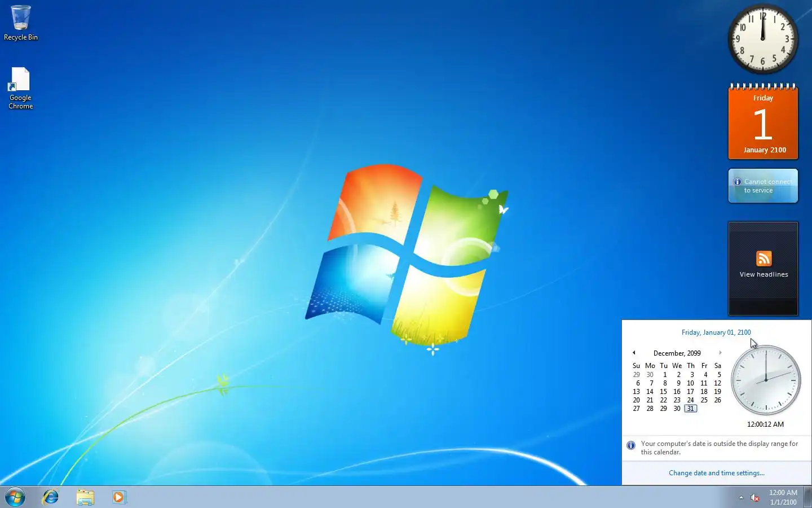The height and width of the screenshot is (508, 812).
Task: Select December 7 in the calendar
Action: [x=651, y=383]
